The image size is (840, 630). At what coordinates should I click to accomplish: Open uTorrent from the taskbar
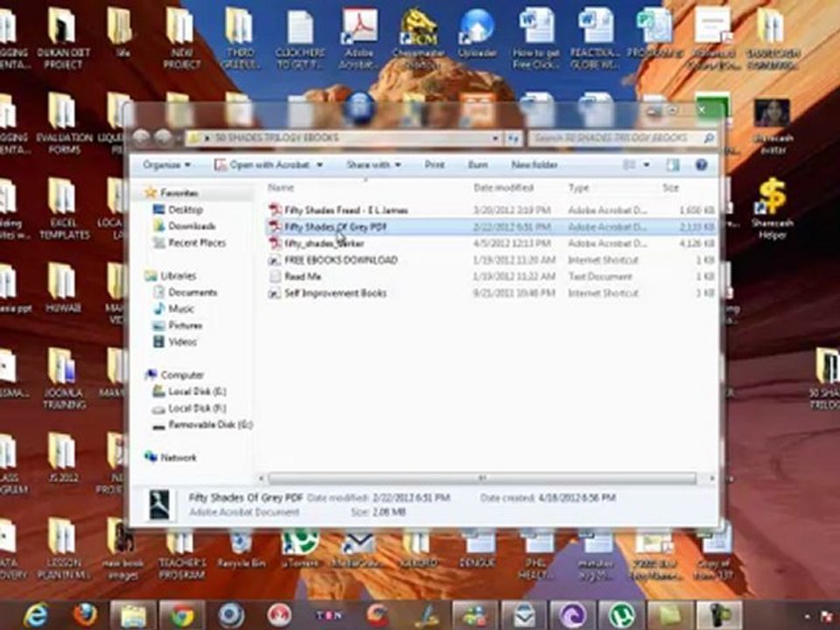(620, 615)
